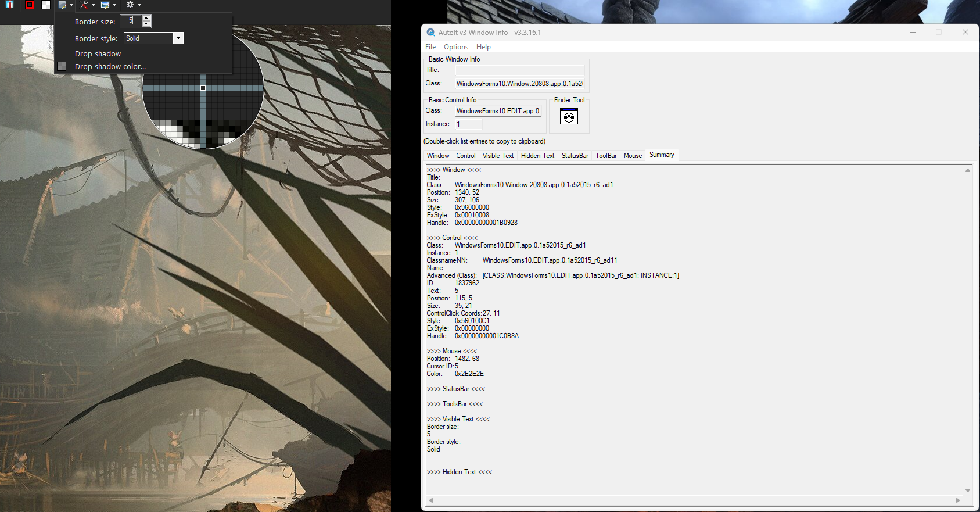Click the ClassnameNN summary line
The width and height of the screenshot is (980, 512).
tap(522, 260)
